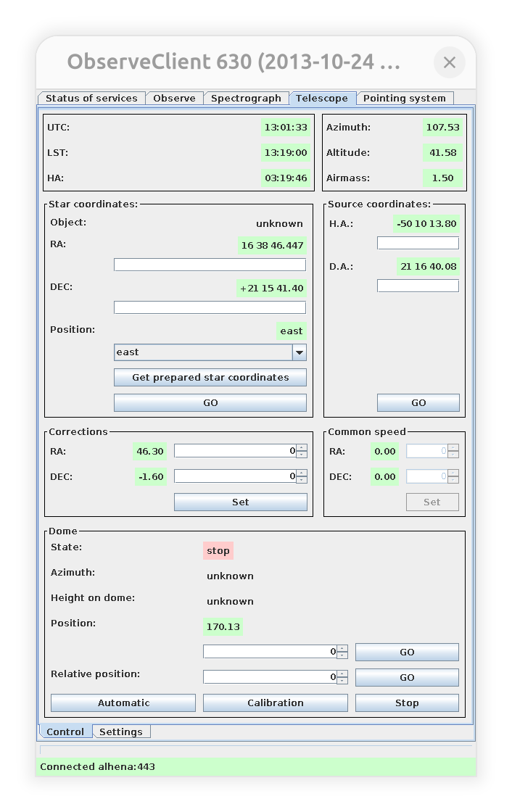
Task: Click the HA value 03:19:46
Action: [286, 178]
